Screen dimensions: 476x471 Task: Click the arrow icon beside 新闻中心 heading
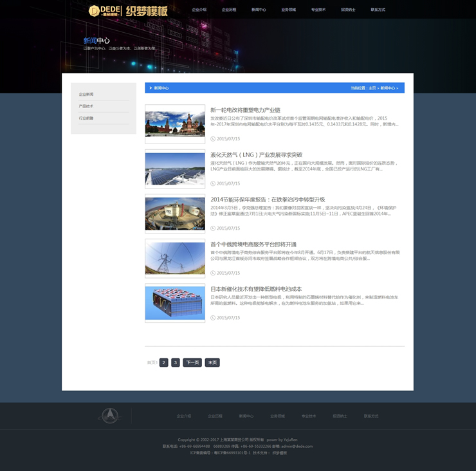point(151,88)
